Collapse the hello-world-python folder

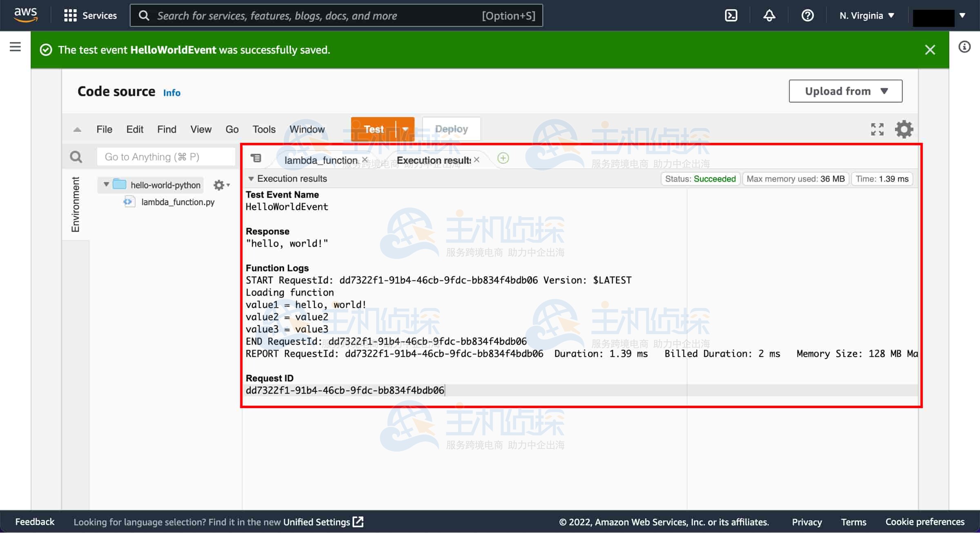(x=106, y=184)
